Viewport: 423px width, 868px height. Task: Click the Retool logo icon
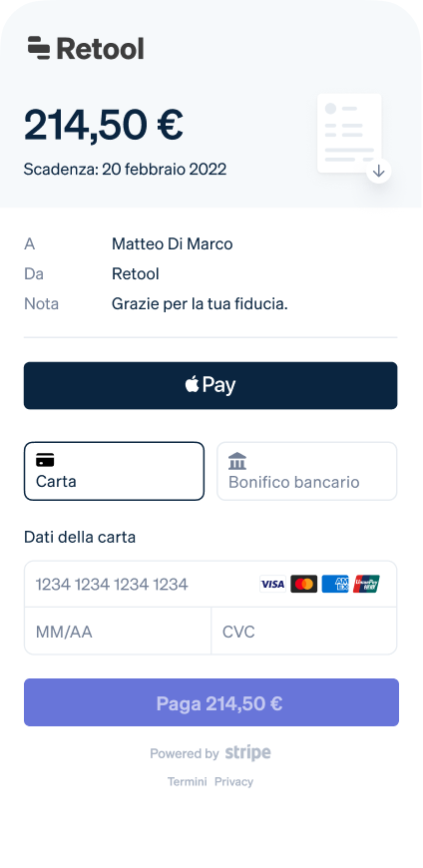(39, 48)
